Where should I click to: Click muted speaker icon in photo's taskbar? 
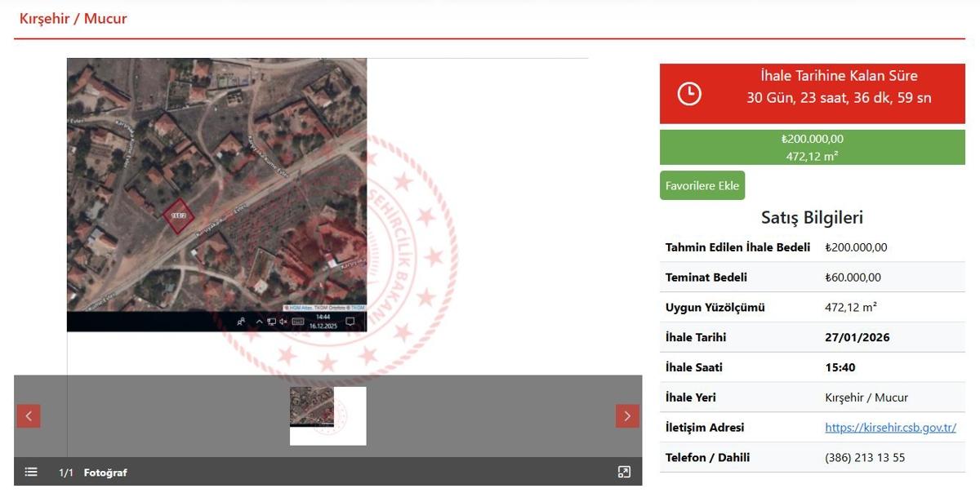(x=283, y=322)
